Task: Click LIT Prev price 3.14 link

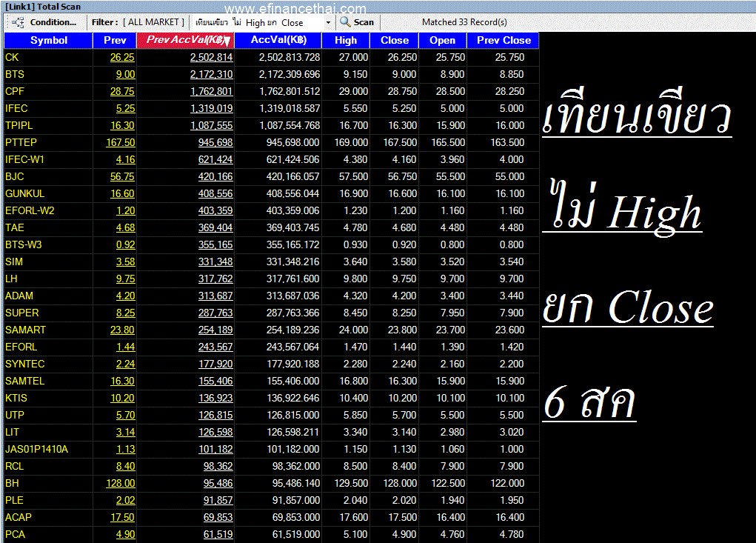Action: (x=125, y=432)
